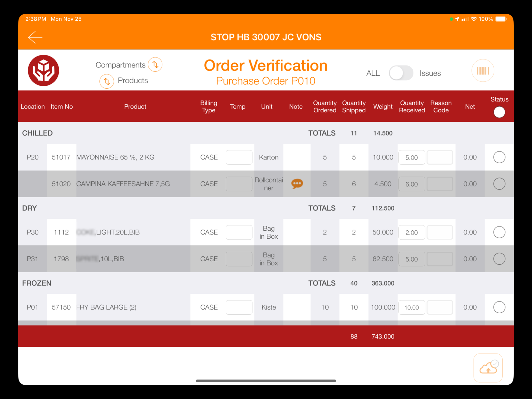Mark MAYONNAISE 65 % status circle
This screenshot has height=399, width=532.
tap(499, 157)
